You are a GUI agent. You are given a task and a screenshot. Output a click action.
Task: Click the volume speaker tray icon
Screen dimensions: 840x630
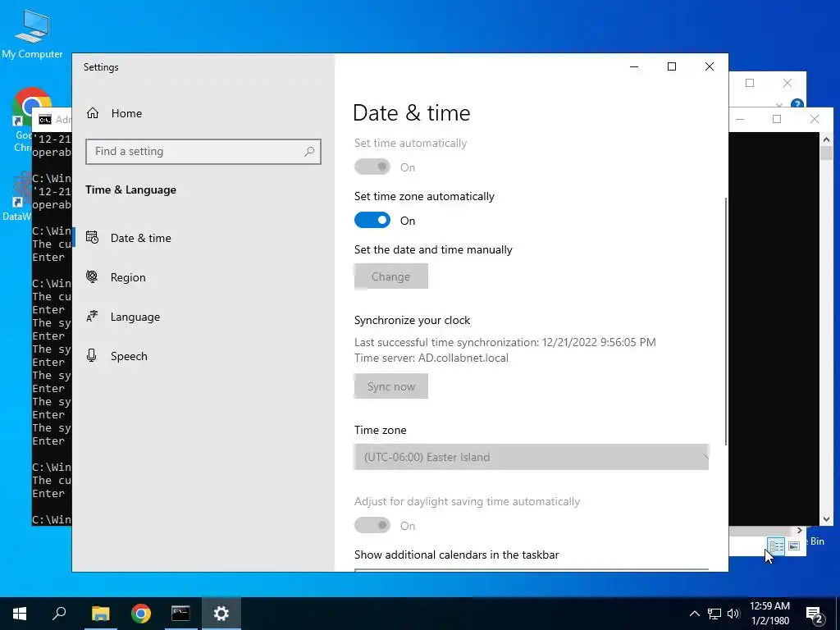coord(733,614)
